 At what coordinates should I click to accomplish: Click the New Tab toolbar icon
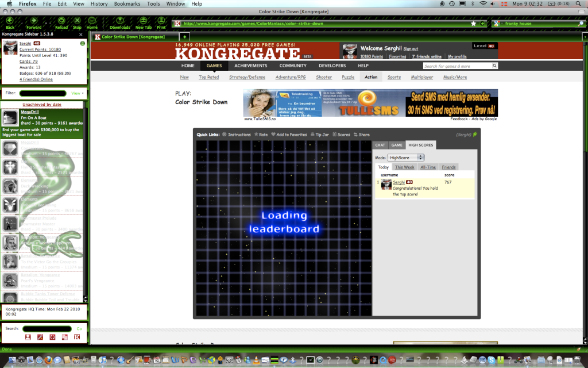(x=143, y=21)
